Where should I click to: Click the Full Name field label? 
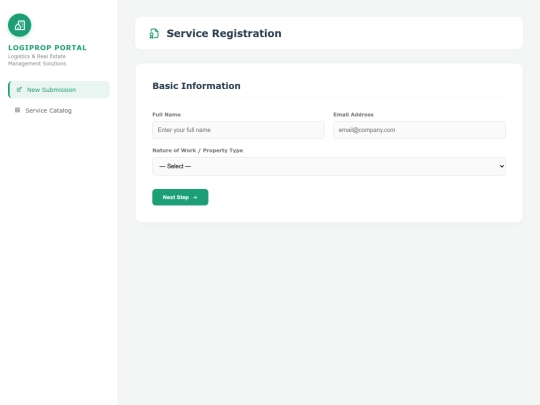pos(167,114)
